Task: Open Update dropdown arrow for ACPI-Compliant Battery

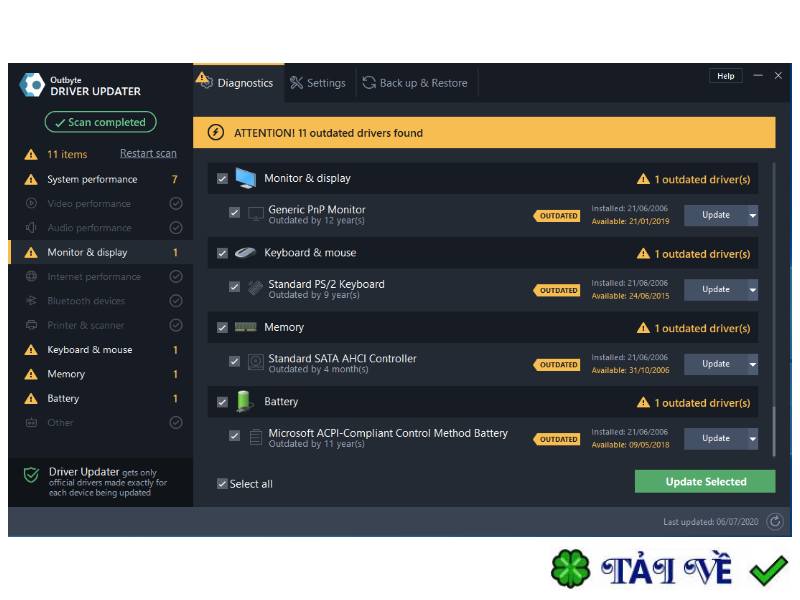Action: (x=753, y=439)
